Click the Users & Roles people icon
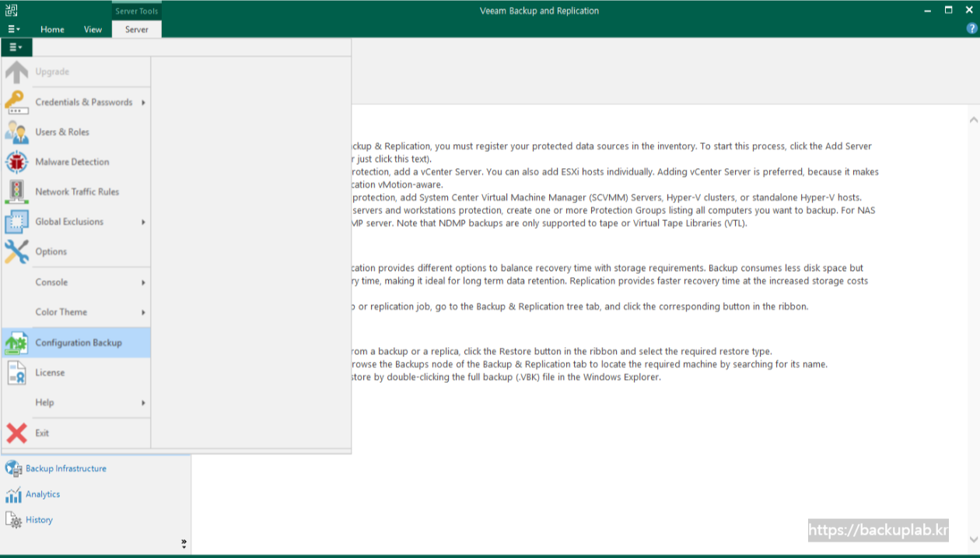This screenshot has height=558, width=980. (16, 132)
